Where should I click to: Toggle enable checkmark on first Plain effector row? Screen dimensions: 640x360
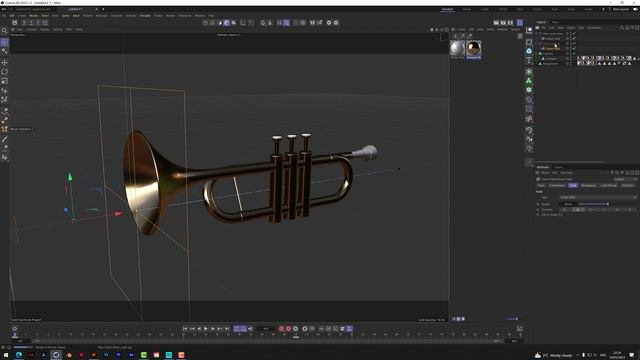pos(574,33)
